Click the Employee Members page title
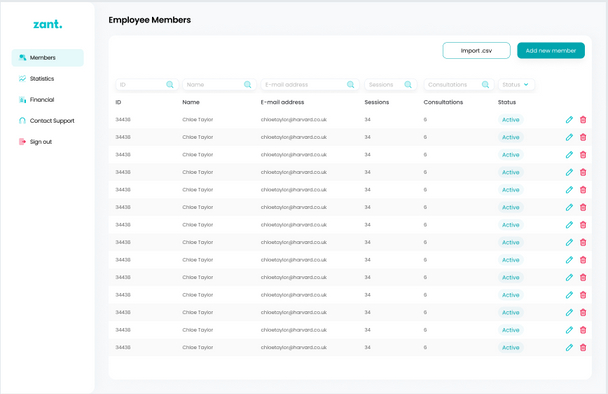This screenshot has width=608, height=394. 150,20
